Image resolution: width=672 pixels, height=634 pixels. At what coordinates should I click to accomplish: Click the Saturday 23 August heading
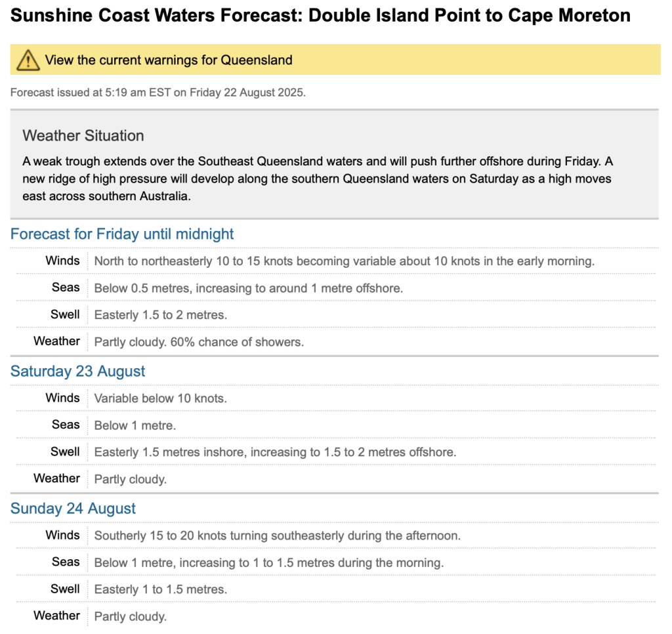tap(78, 371)
